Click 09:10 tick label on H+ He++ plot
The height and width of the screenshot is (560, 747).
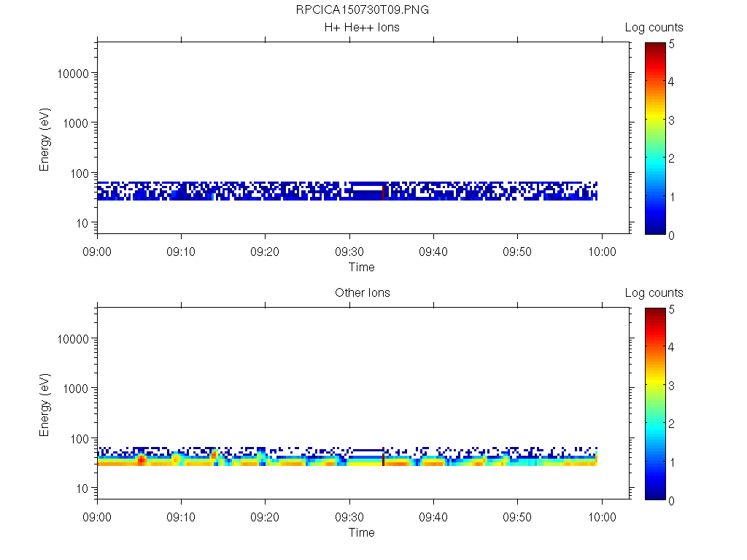tap(181, 252)
